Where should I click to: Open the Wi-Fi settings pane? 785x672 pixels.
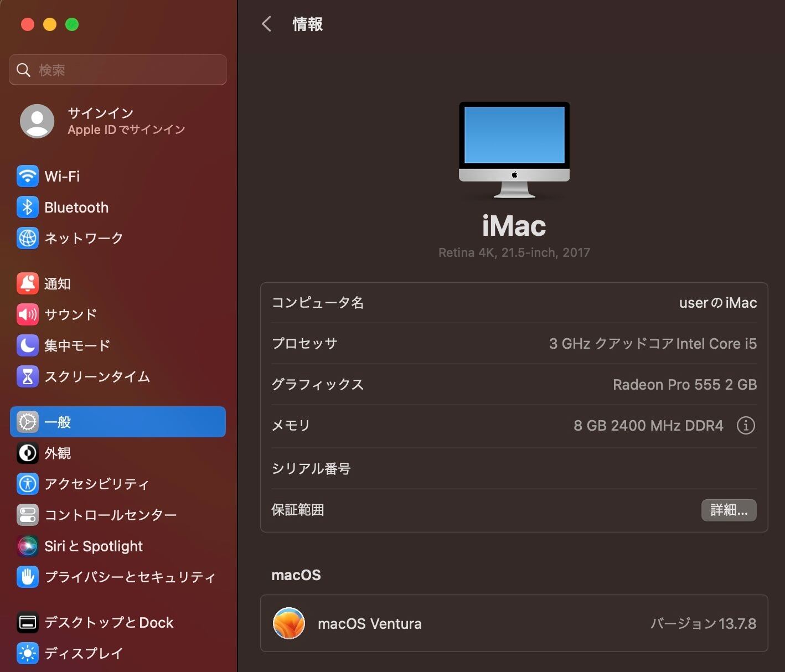coord(118,177)
